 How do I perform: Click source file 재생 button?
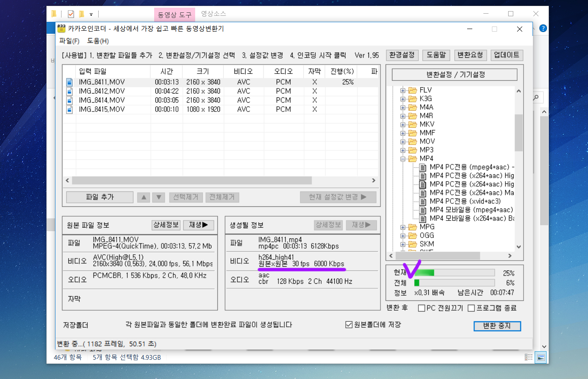click(x=199, y=225)
